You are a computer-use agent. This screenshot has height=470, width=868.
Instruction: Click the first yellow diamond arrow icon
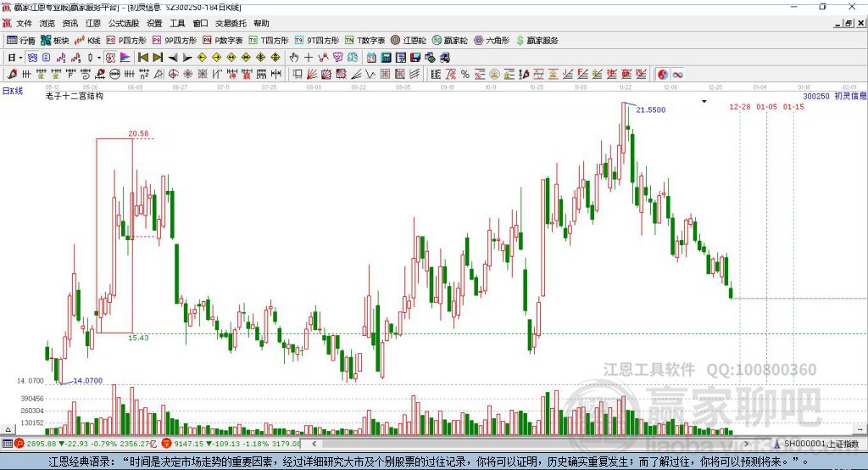tap(202, 58)
